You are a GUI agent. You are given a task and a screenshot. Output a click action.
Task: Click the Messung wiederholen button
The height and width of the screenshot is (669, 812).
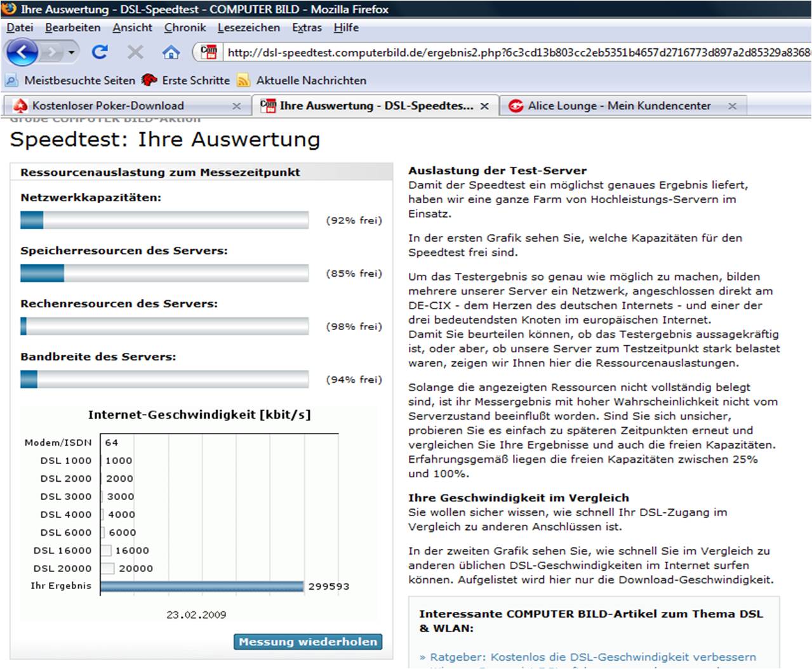[x=308, y=642]
